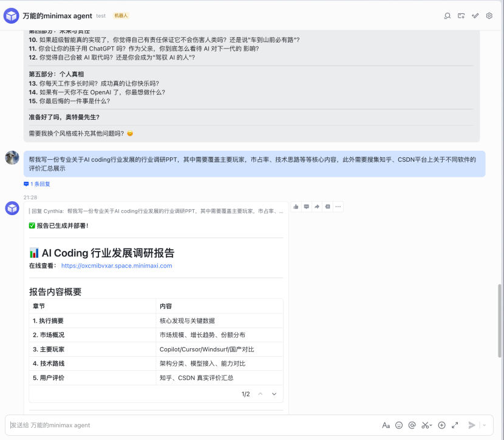Open chat settings gear icon
This screenshot has height=440, width=504.
click(489, 16)
